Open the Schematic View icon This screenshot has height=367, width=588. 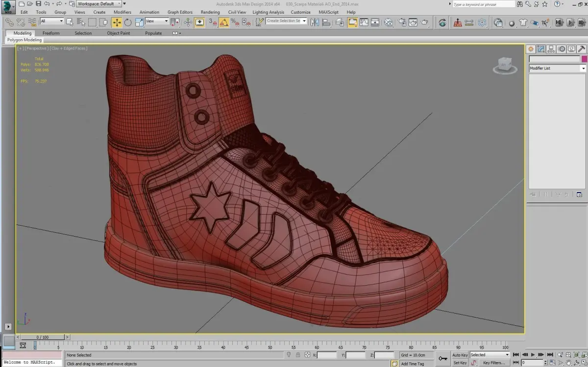tap(375, 22)
